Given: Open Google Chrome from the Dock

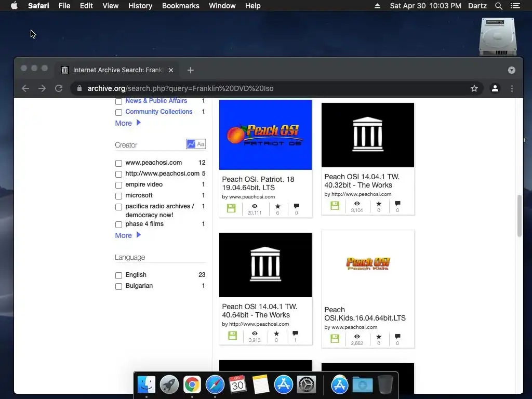Looking at the screenshot, I should tap(192, 384).
